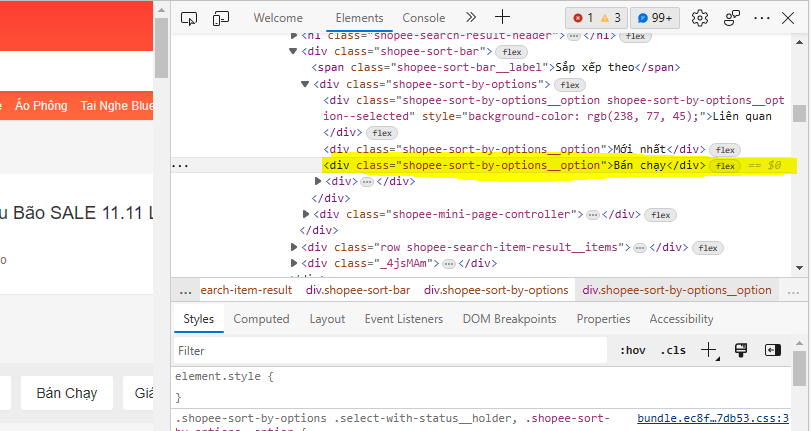Open the Layout tab
Screen dimensions: 811x431
tap(327, 319)
